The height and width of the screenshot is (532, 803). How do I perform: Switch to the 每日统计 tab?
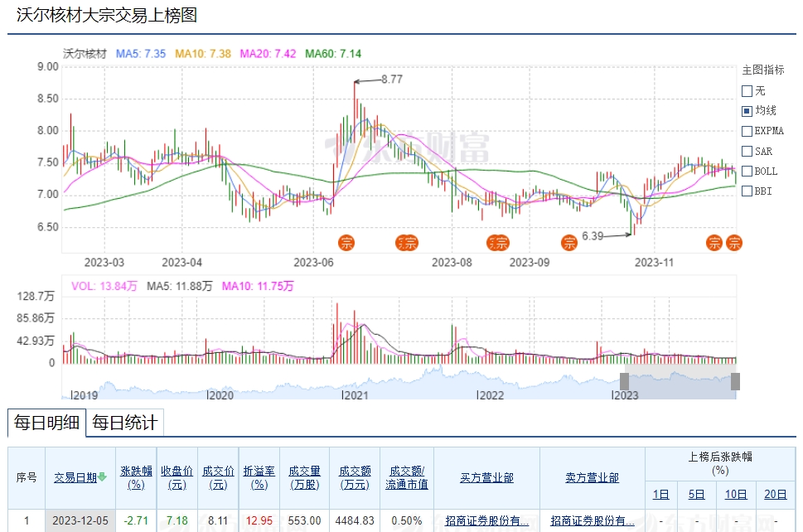[124, 423]
